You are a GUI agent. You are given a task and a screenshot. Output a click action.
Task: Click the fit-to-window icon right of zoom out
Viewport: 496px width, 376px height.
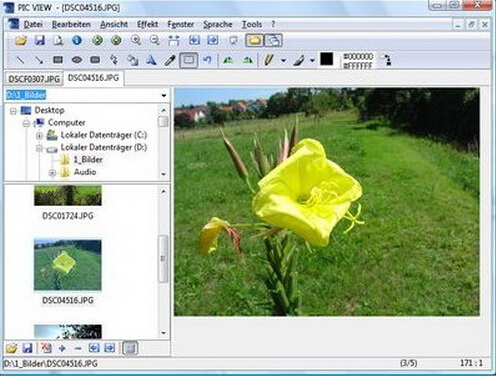point(174,41)
